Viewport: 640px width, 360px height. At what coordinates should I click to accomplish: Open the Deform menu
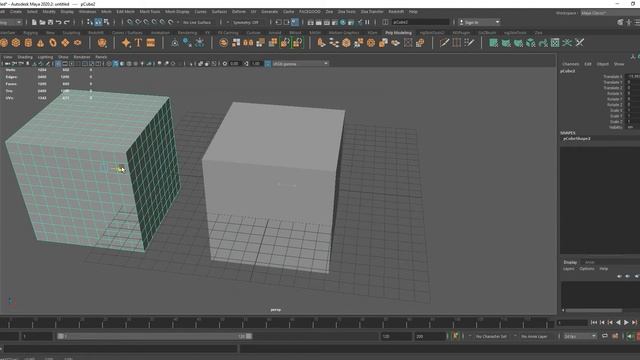239,12
